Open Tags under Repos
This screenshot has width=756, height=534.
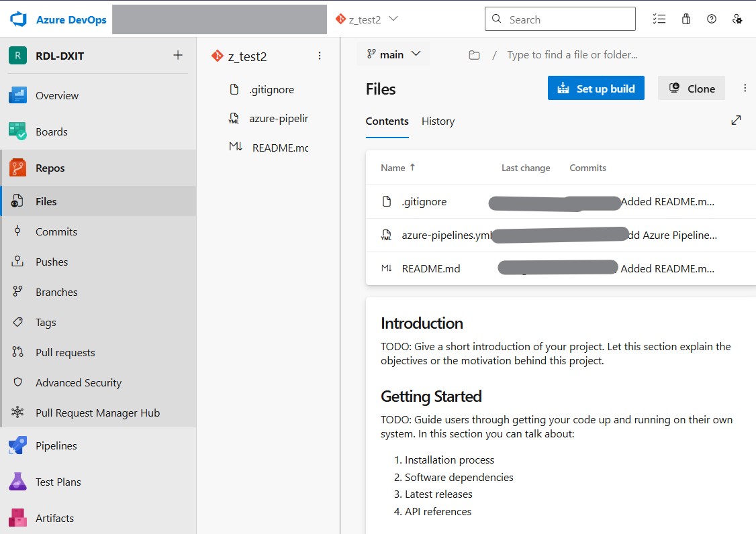[x=98, y=322]
